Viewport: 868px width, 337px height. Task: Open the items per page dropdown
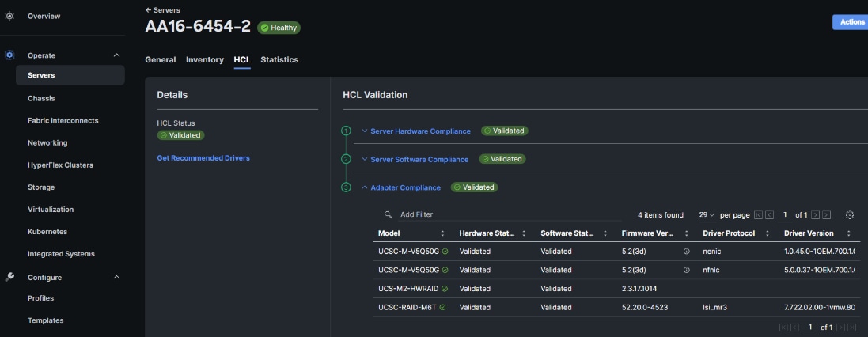(x=706, y=214)
